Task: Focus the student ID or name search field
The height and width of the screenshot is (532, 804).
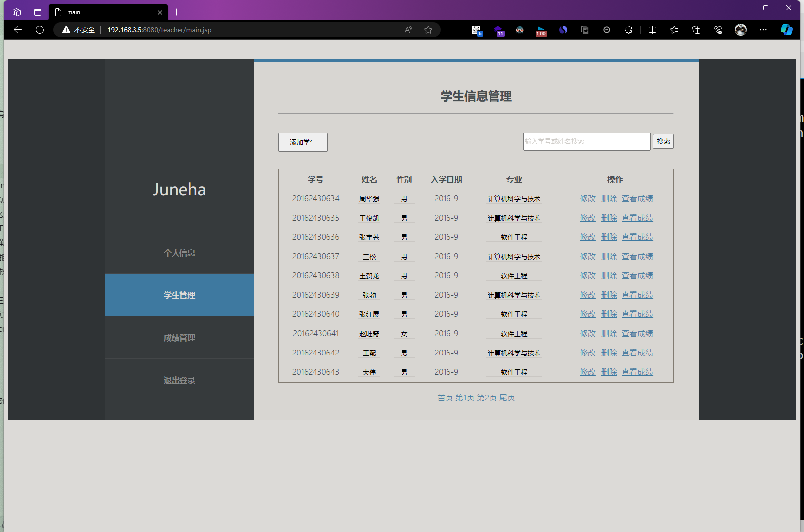Action: [587, 142]
